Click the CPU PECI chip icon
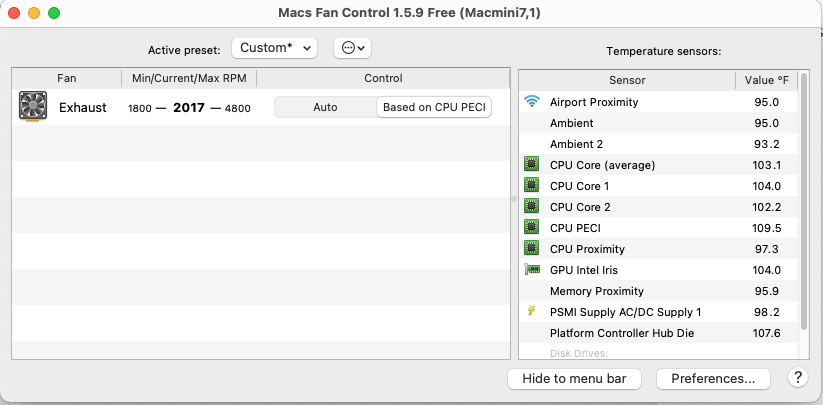This screenshot has width=823, height=405. (x=531, y=228)
